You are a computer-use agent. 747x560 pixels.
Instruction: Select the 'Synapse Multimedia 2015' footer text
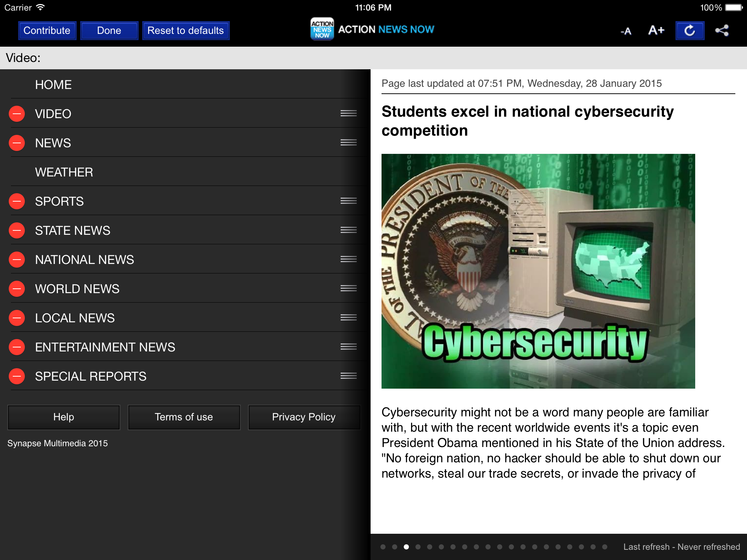(x=58, y=443)
